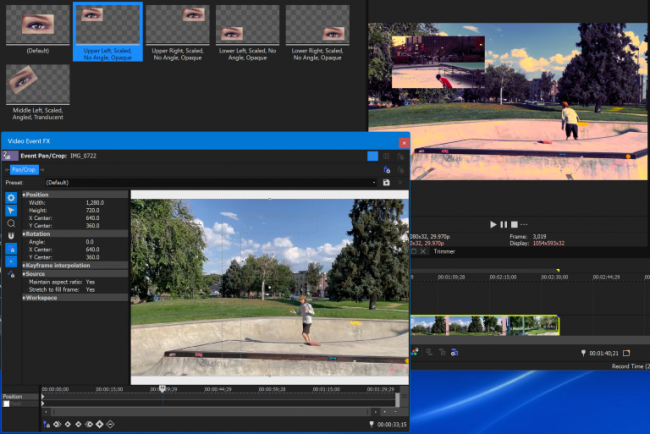Image resolution: width=650 pixels, height=434 pixels.
Task: Toggle the snapping magnet icon
Action: click(x=11, y=236)
